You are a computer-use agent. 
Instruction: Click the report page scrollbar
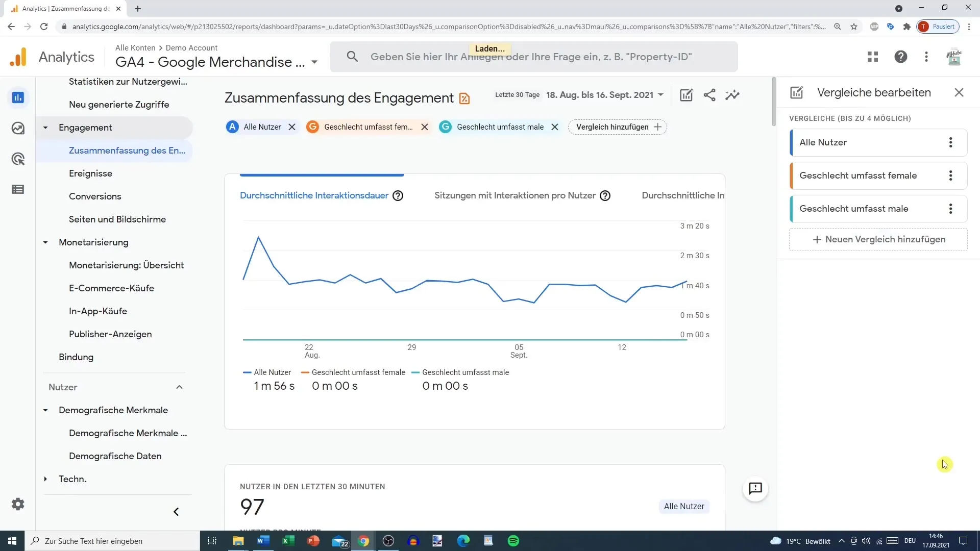point(773,101)
